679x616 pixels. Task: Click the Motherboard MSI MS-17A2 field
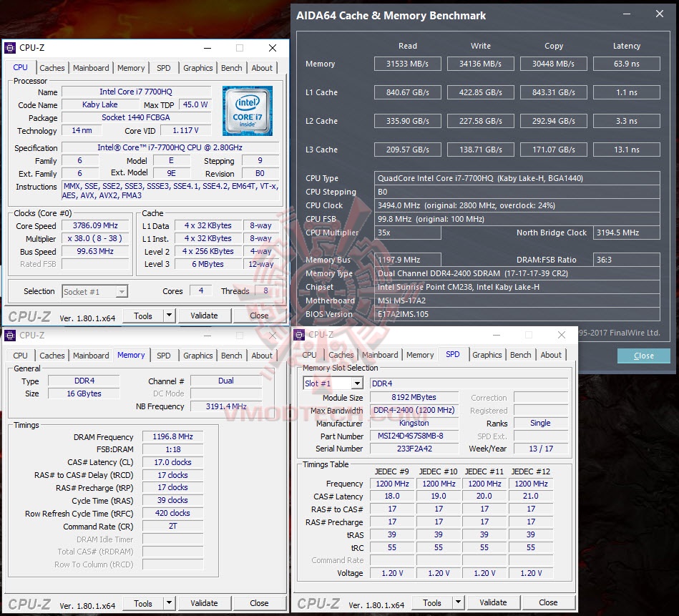pyautogui.click(x=517, y=300)
